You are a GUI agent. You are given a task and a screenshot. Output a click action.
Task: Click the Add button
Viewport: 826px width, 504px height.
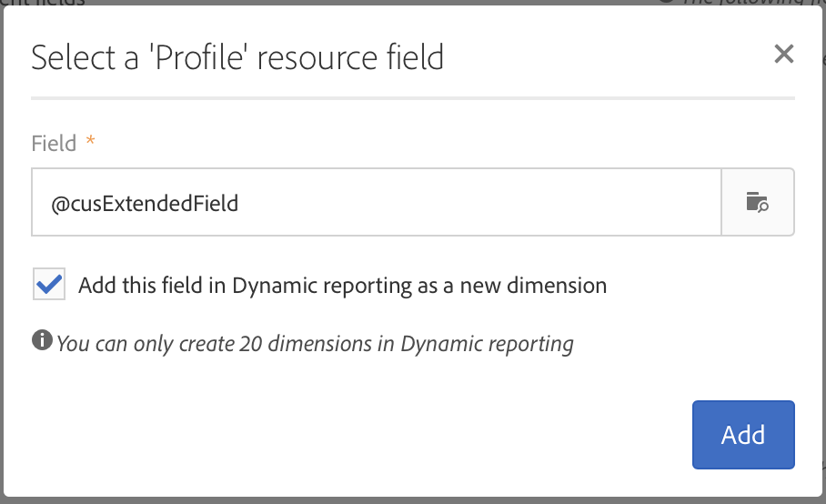(742, 434)
